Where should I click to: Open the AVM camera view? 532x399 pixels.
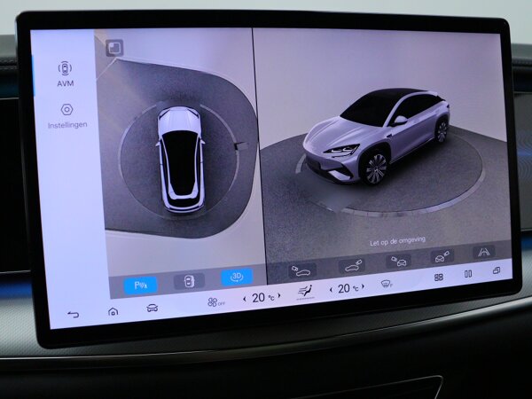click(x=65, y=74)
